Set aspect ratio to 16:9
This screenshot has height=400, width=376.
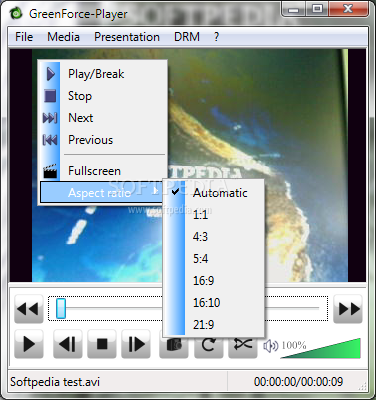[214, 281]
